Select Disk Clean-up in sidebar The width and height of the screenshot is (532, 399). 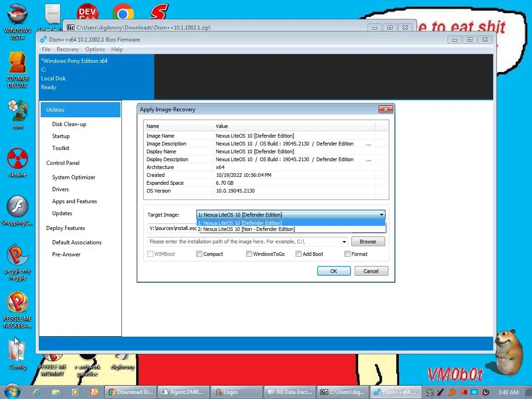coord(69,124)
